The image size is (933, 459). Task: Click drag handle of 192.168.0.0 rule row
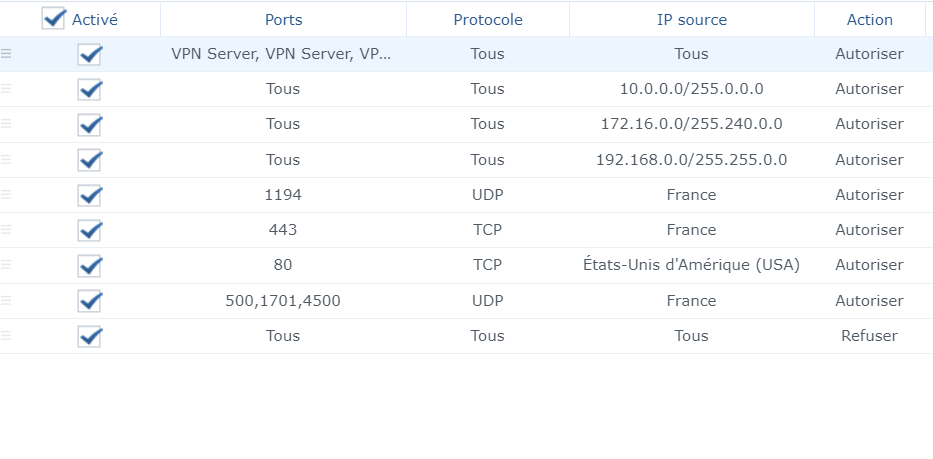point(6,160)
